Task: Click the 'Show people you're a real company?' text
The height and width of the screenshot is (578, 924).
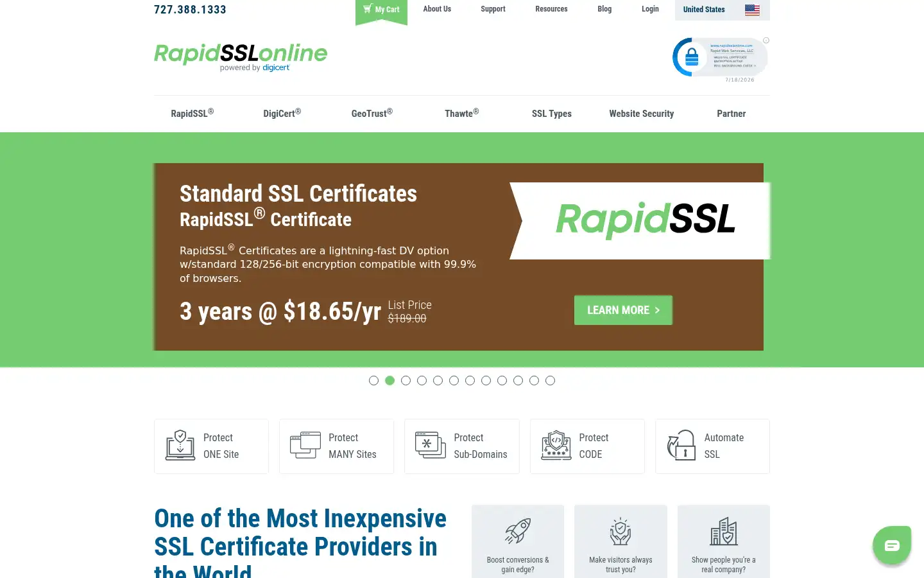Action: click(724, 565)
